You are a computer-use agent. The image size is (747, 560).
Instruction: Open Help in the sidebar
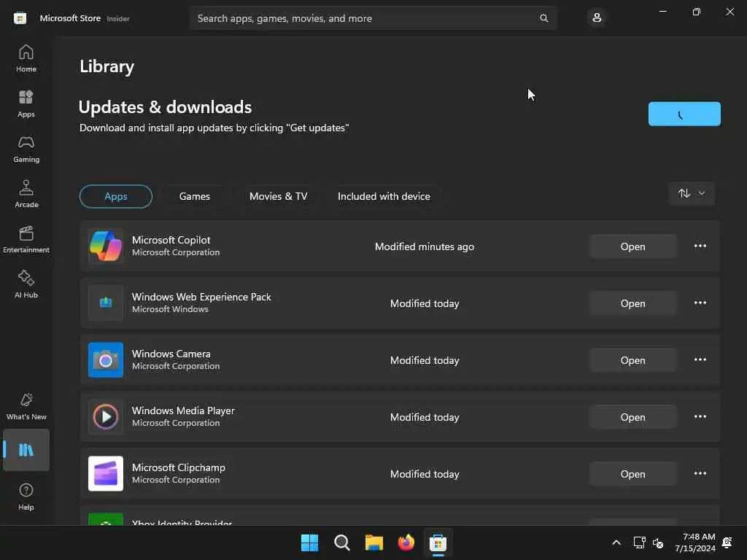26,497
